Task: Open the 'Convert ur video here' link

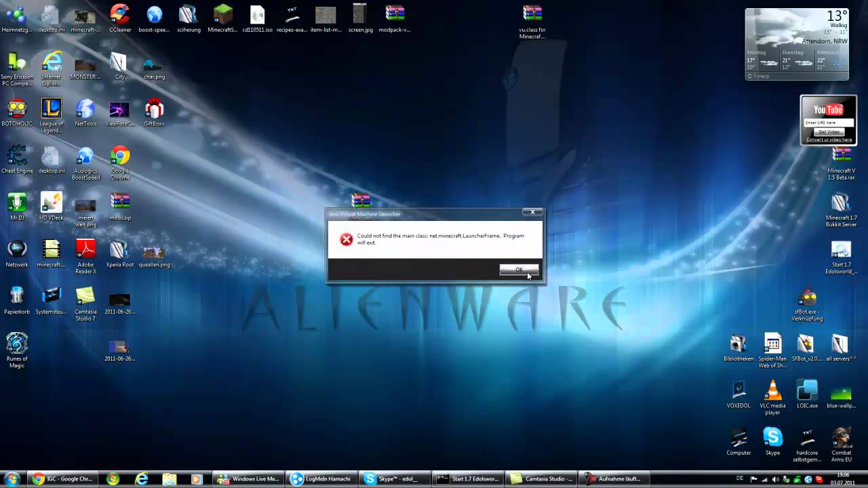Action: coord(829,140)
